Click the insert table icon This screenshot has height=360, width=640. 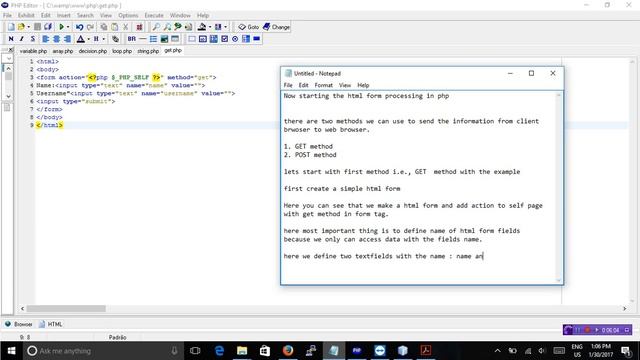pyautogui.click(x=175, y=39)
